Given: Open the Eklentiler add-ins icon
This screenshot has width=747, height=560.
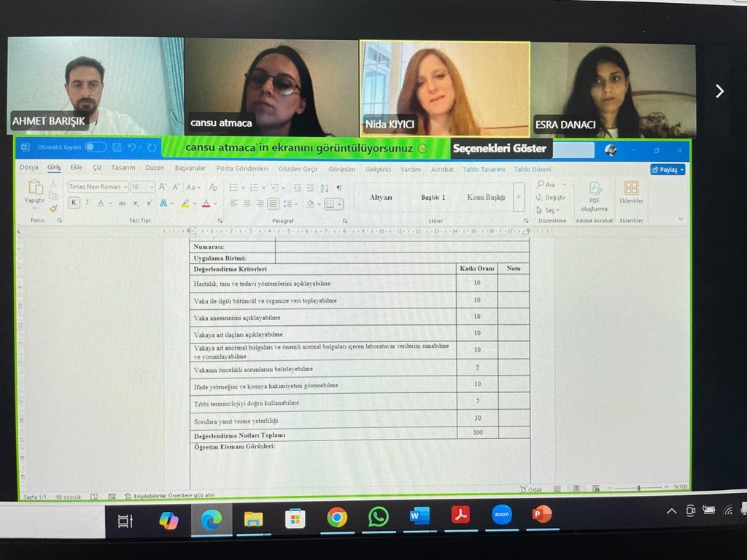Looking at the screenshot, I should point(631,192).
